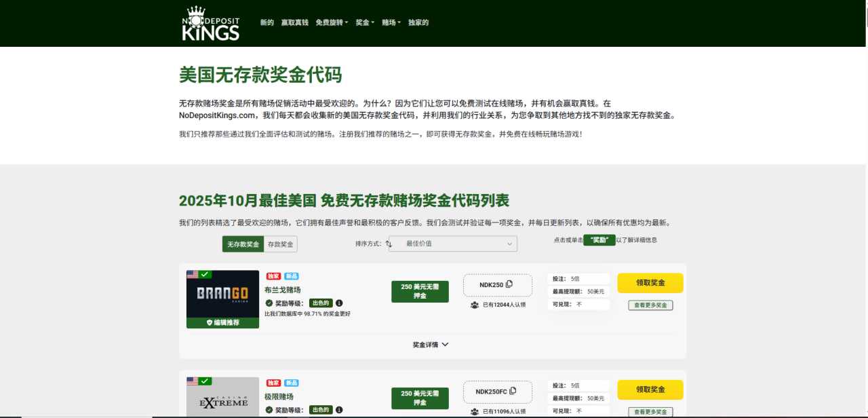Open the 独家的 navigation item
The width and height of the screenshot is (868, 418).
(x=418, y=22)
